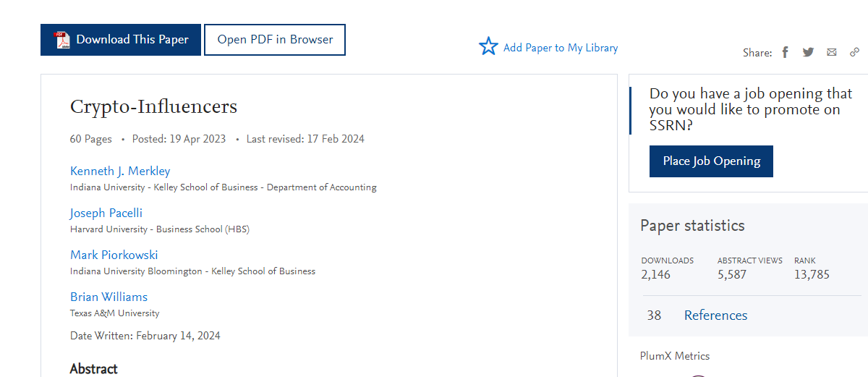Viewport: 868px width, 377px height.
Task: Open Joseph Pacelli author page
Action: (106, 213)
